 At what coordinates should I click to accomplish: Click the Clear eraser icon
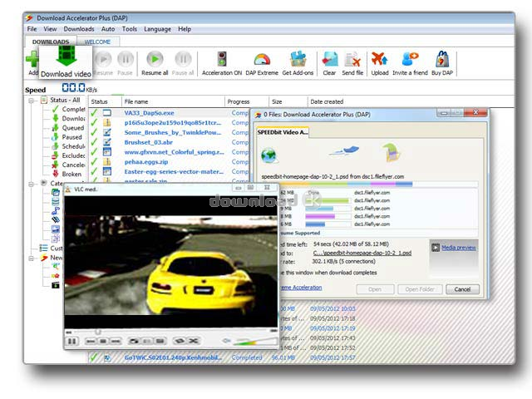[329, 60]
